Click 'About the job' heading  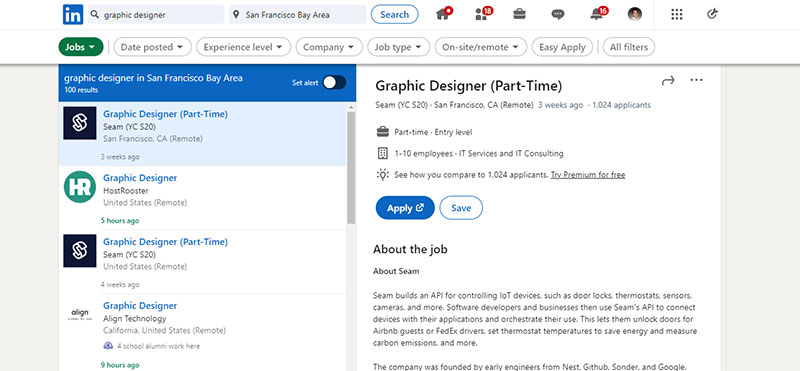pos(410,250)
